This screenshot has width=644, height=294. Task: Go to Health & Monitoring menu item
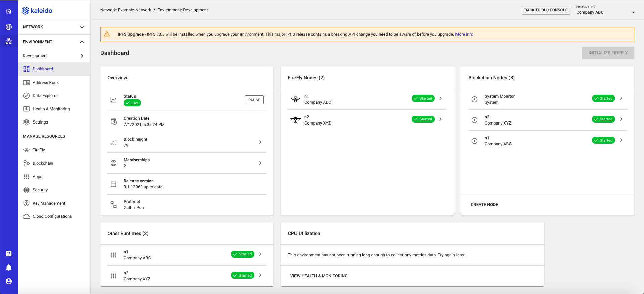54,109
